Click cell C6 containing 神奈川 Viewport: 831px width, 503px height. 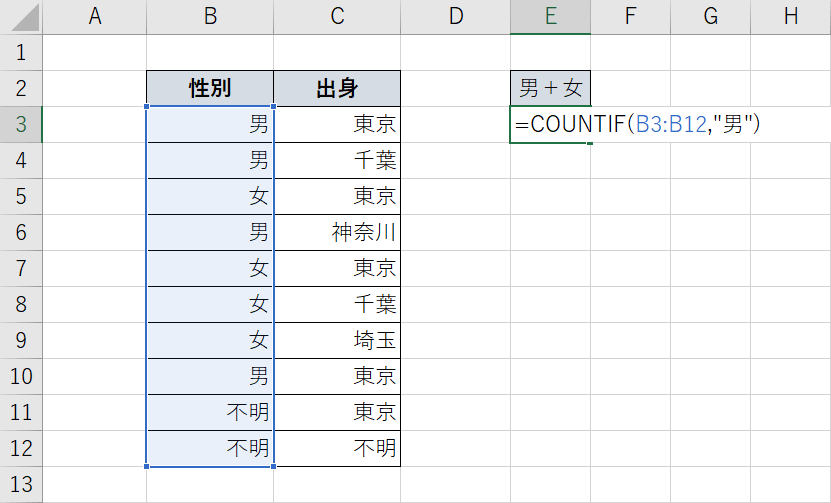coord(337,233)
